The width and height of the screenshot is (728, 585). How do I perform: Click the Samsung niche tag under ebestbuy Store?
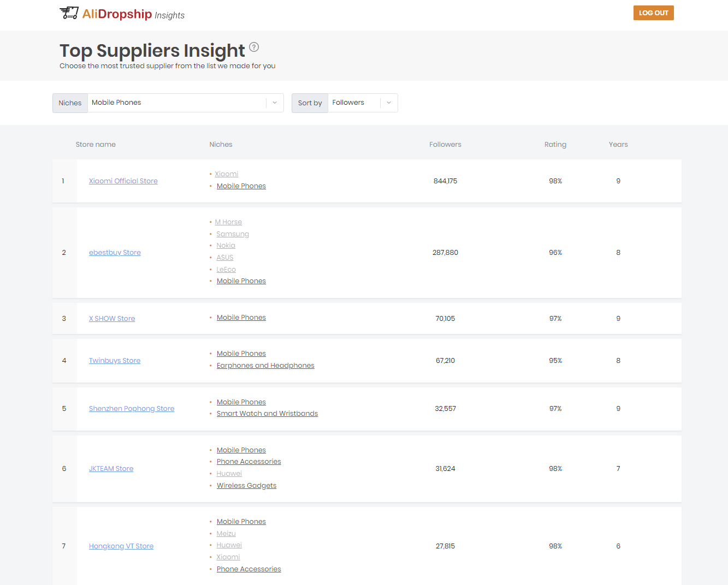233,234
